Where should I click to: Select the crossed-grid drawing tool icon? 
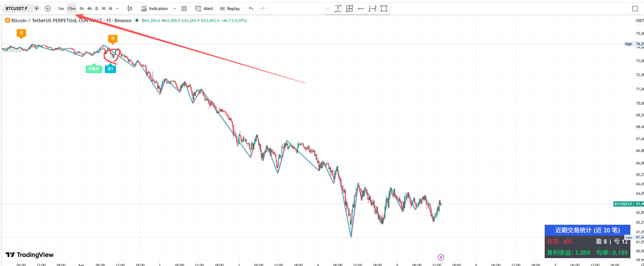349,9
